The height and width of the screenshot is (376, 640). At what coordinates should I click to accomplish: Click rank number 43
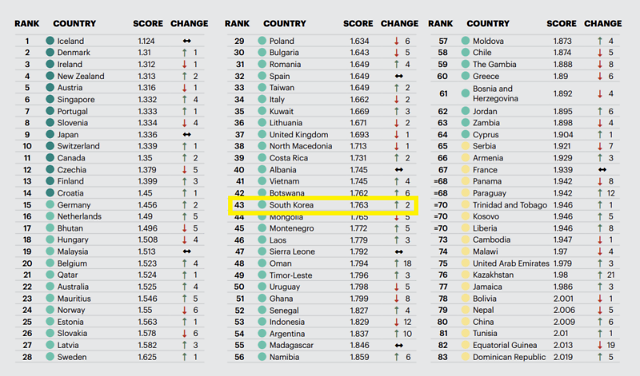pos(239,205)
